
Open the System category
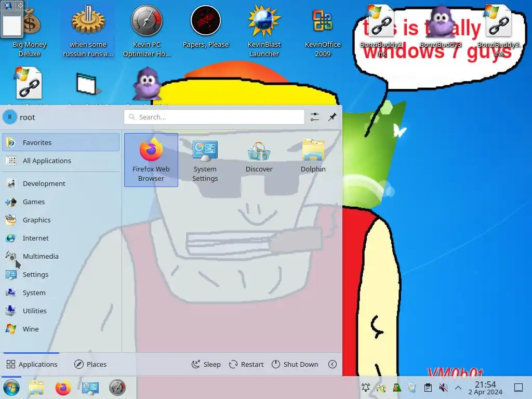61,292
